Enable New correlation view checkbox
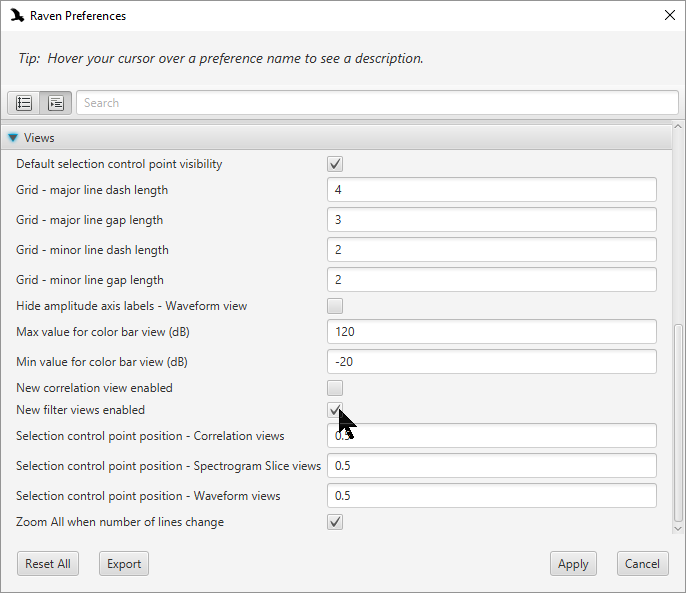 coord(335,388)
